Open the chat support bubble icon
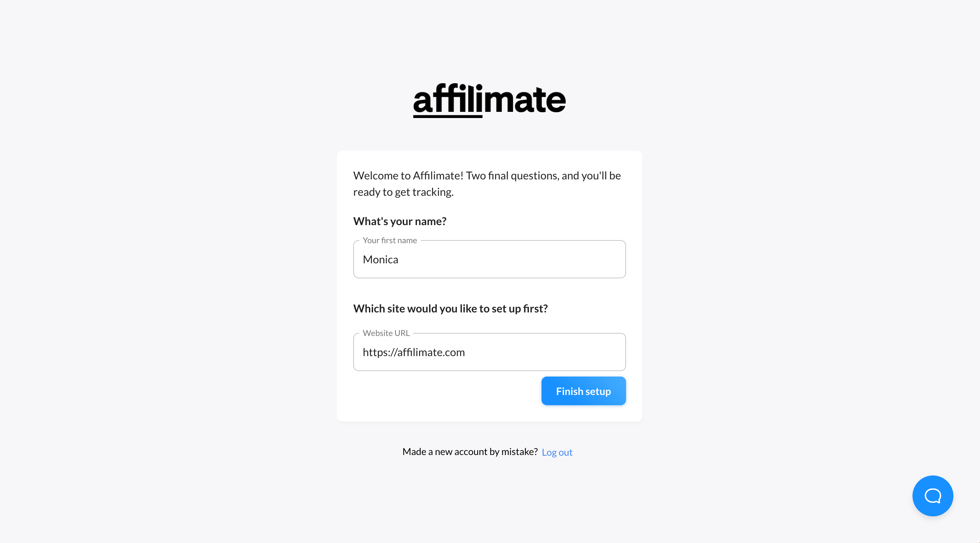The image size is (980, 543). point(933,496)
